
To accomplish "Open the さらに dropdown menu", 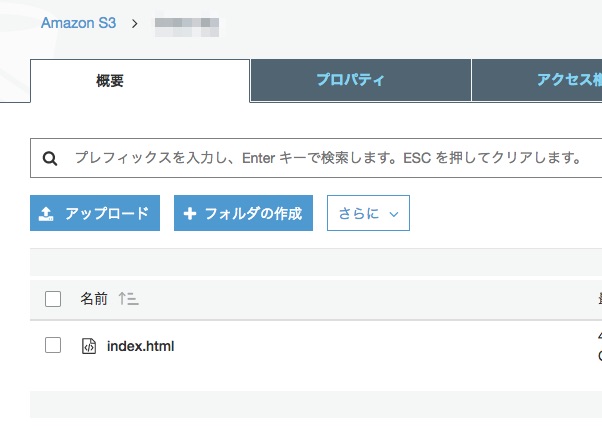I will [368, 213].
